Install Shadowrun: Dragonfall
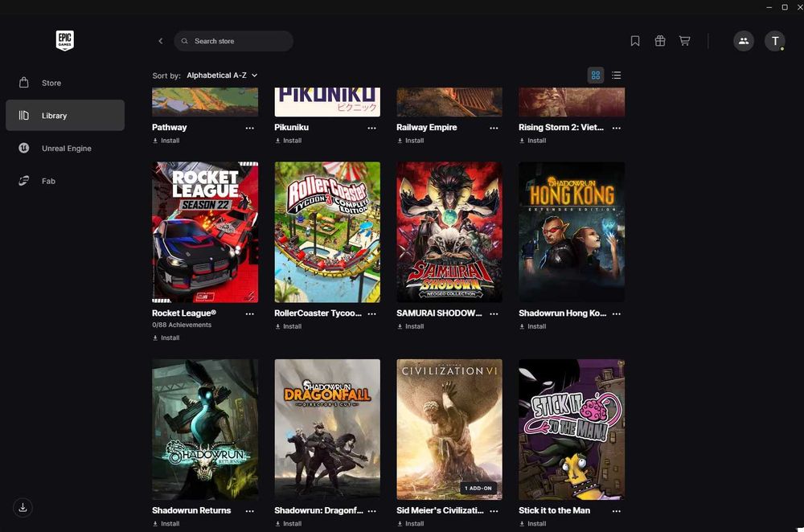Image resolution: width=804 pixels, height=532 pixels. click(288, 524)
